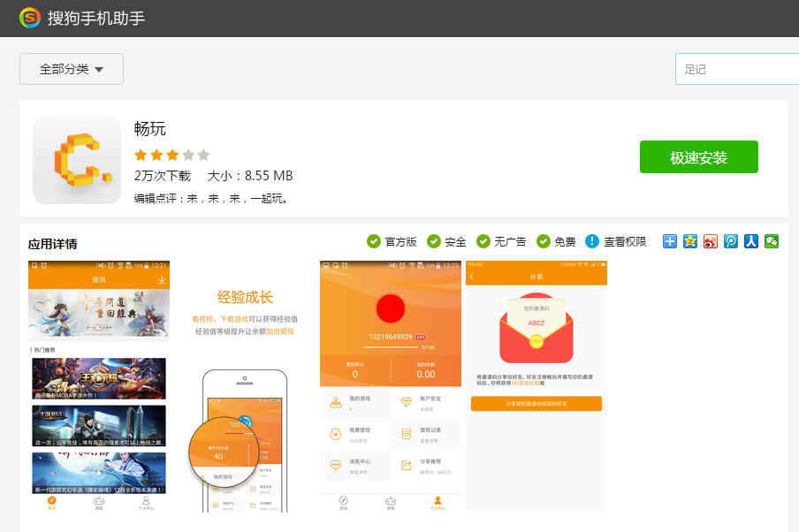Expand the 全部分类 category dropdown
The image size is (799, 532).
[x=72, y=69]
